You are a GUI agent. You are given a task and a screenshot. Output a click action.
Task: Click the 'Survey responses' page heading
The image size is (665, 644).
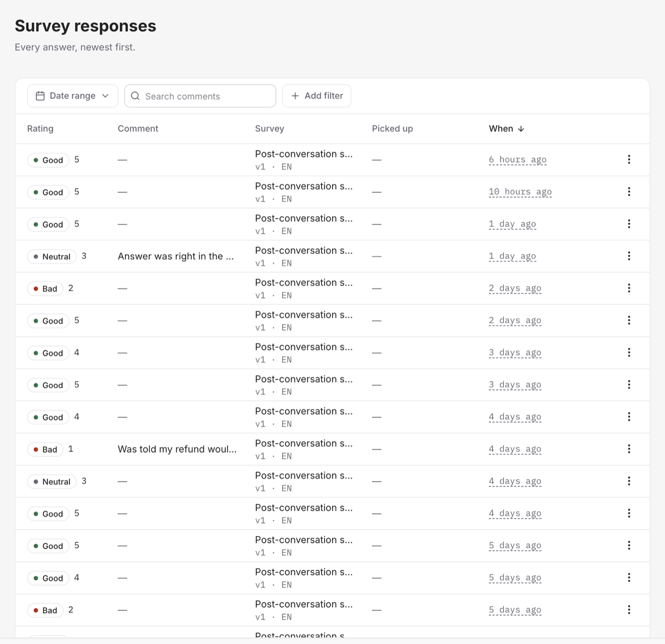85,26
